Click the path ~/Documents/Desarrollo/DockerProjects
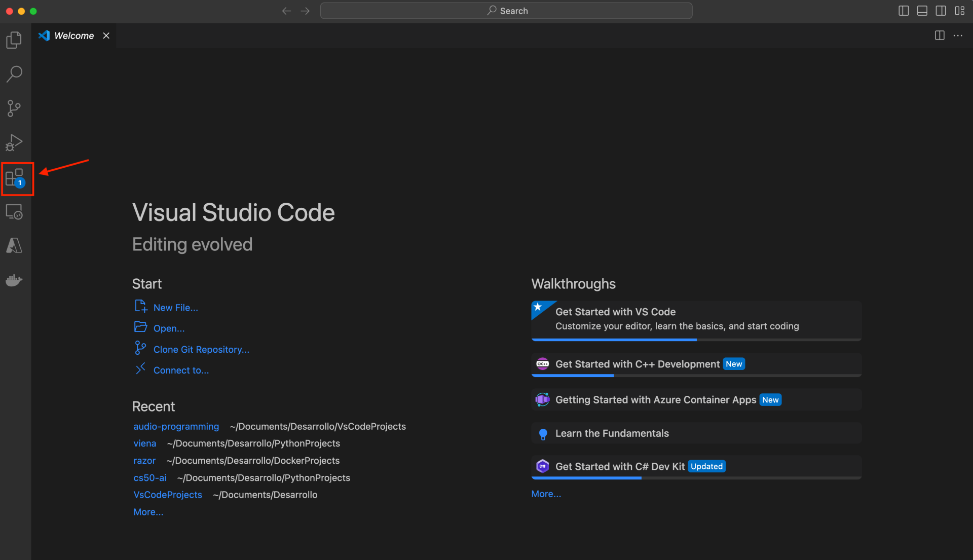 click(253, 461)
